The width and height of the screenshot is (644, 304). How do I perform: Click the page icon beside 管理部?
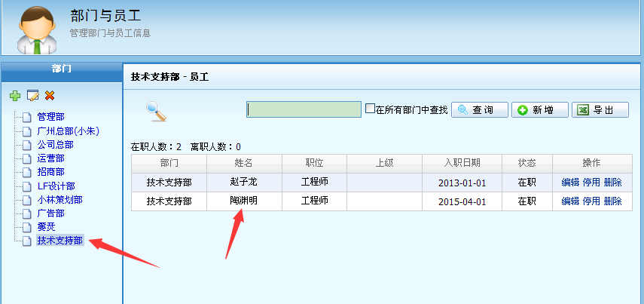pyautogui.click(x=28, y=117)
